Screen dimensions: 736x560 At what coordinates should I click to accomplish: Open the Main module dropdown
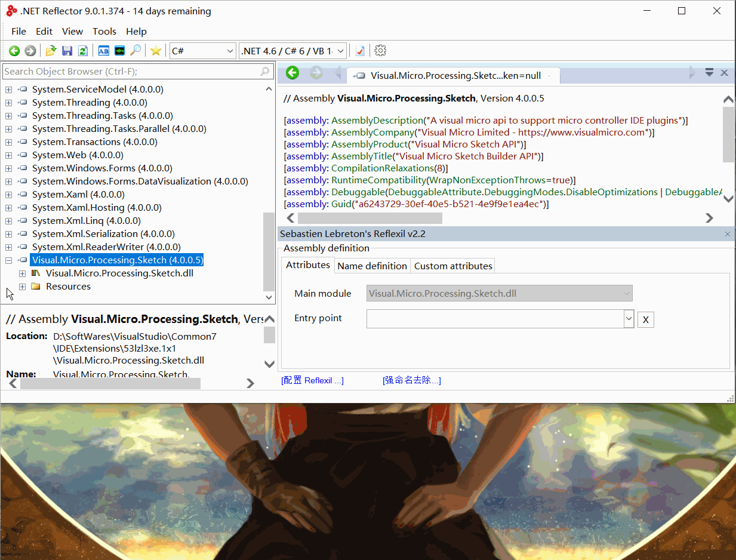tap(626, 293)
